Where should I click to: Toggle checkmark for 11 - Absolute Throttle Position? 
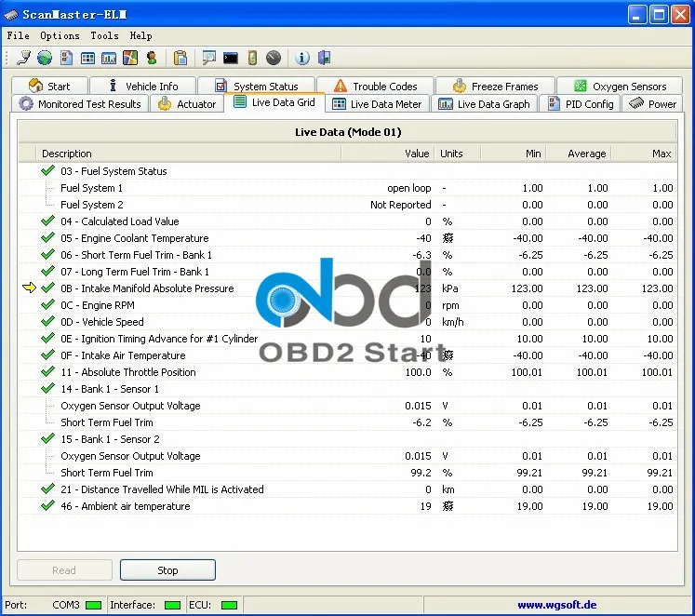pos(47,372)
